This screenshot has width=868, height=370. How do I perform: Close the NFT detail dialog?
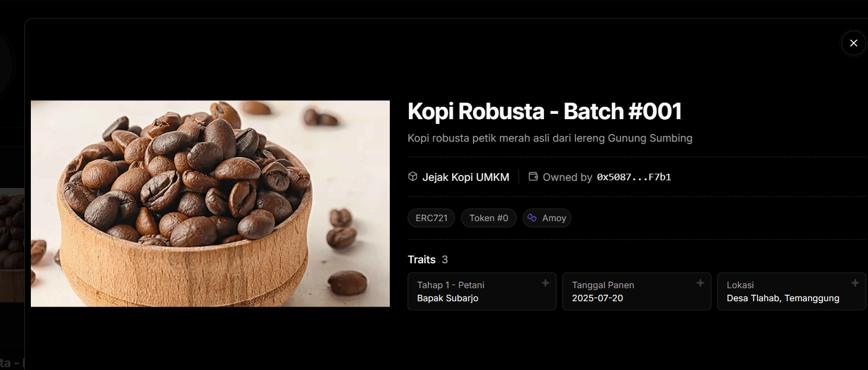pyautogui.click(x=853, y=43)
